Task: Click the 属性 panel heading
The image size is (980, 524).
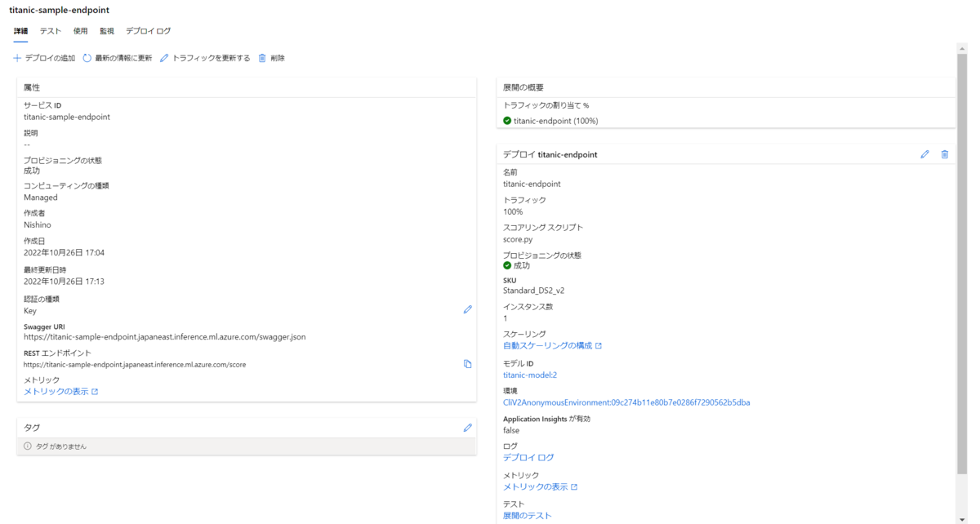Action: pyautogui.click(x=32, y=87)
